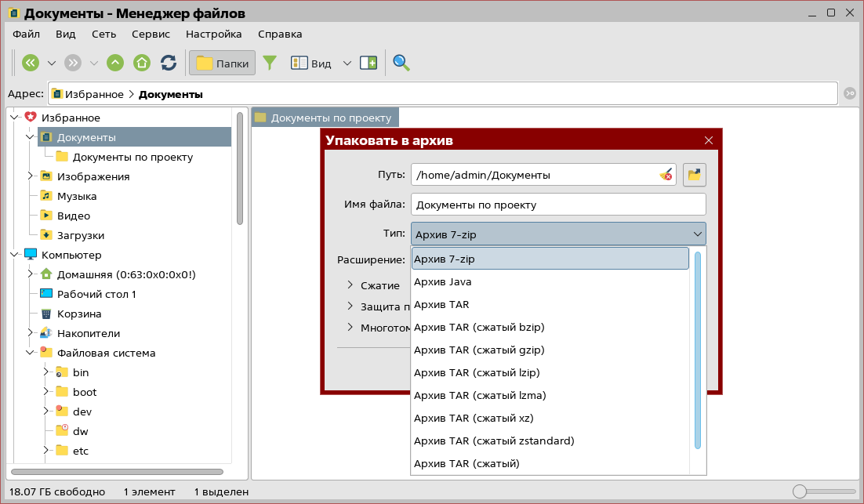Open the Сеть menu
The height and width of the screenshot is (504, 864).
click(x=103, y=34)
